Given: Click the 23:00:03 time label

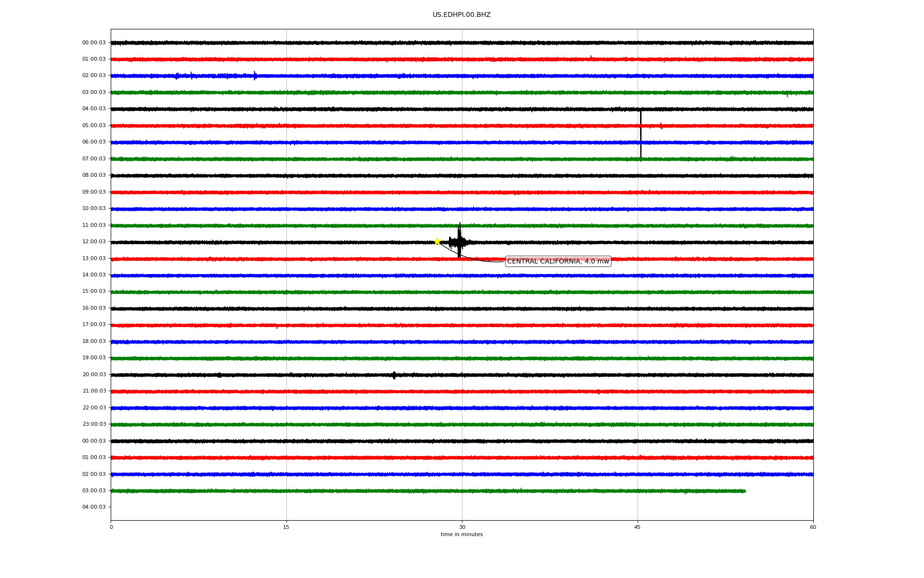Looking at the screenshot, I should (94, 424).
